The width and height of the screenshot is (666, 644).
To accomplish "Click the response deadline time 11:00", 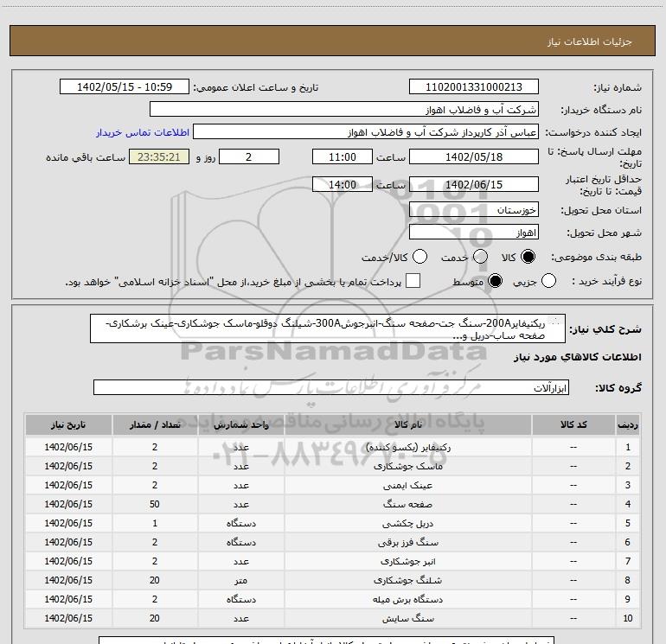I will pos(343,156).
